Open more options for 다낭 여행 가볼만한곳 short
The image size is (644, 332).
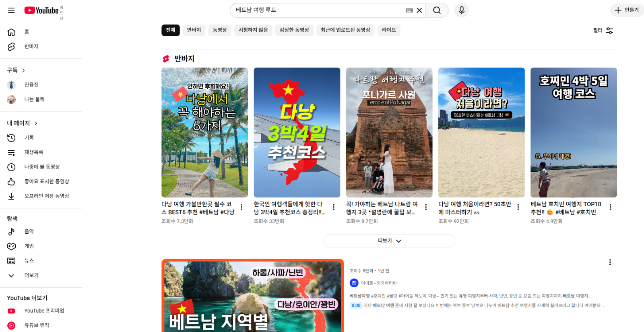(242, 207)
